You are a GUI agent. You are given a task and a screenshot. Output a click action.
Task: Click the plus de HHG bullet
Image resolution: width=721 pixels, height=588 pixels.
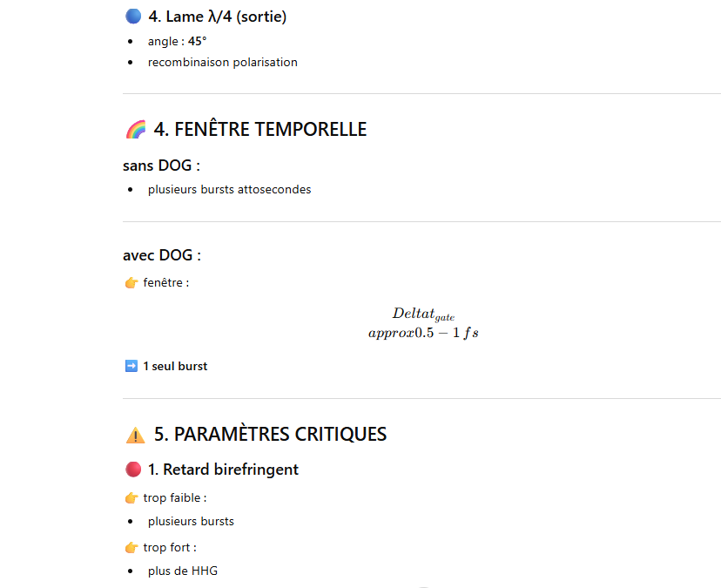coord(183,571)
